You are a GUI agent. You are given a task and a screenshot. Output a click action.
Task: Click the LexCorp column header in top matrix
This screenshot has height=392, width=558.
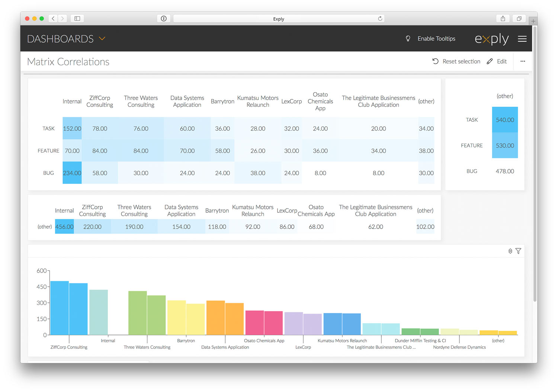292,101
